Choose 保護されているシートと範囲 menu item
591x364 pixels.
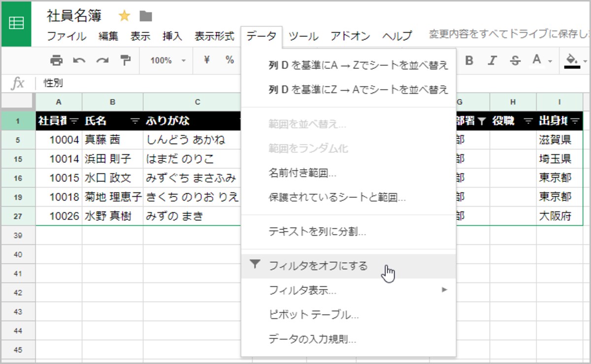click(x=349, y=198)
